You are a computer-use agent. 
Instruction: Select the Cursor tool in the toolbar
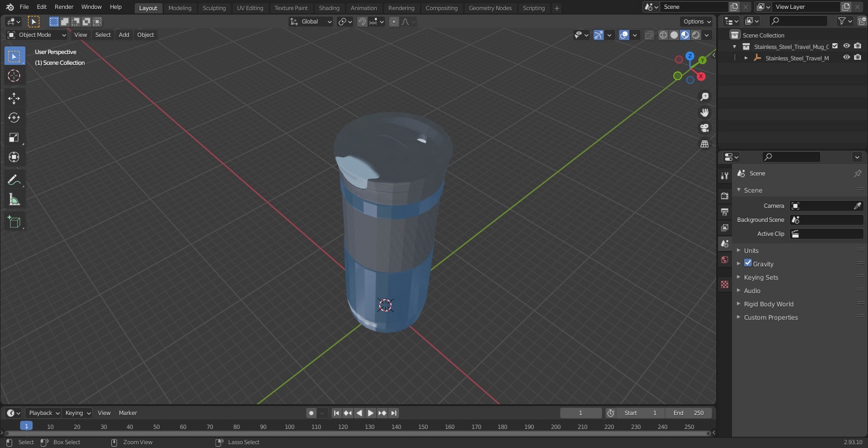point(14,76)
